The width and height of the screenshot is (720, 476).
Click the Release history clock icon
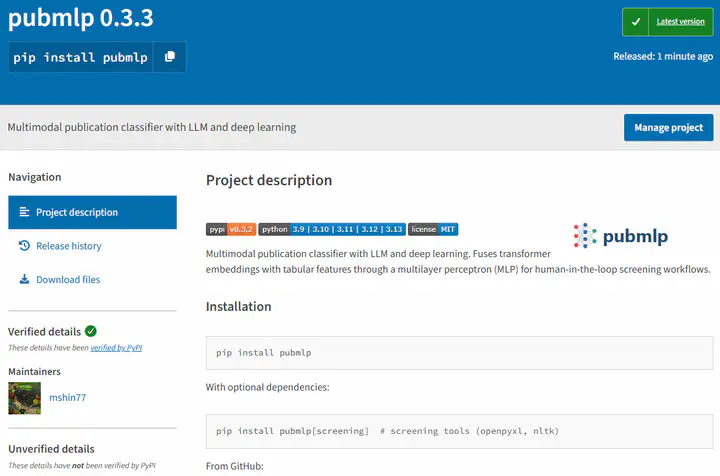[x=24, y=246]
